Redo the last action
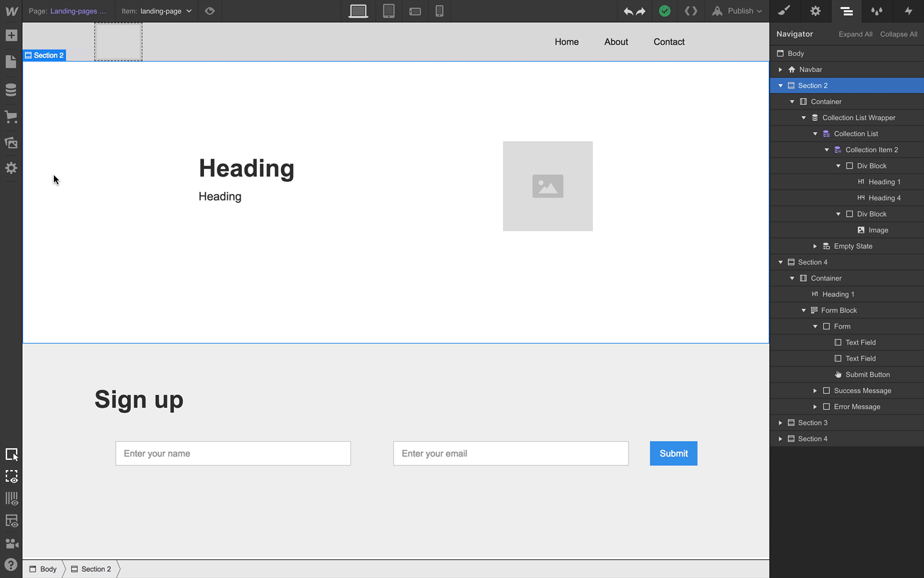The height and width of the screenshot is (578, 924). pos(640,11)
